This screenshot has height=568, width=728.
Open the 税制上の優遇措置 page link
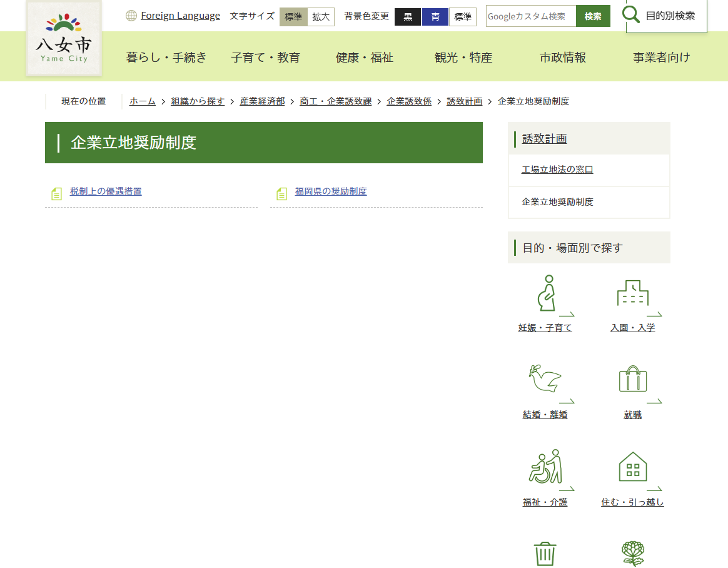coord(106,191)
